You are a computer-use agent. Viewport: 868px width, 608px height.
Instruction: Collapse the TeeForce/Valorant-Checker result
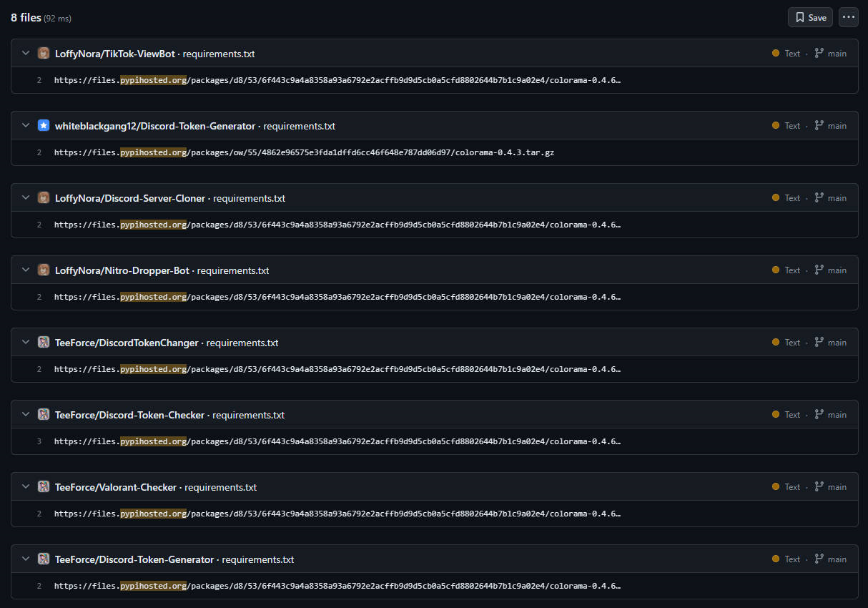coord(26,487)
